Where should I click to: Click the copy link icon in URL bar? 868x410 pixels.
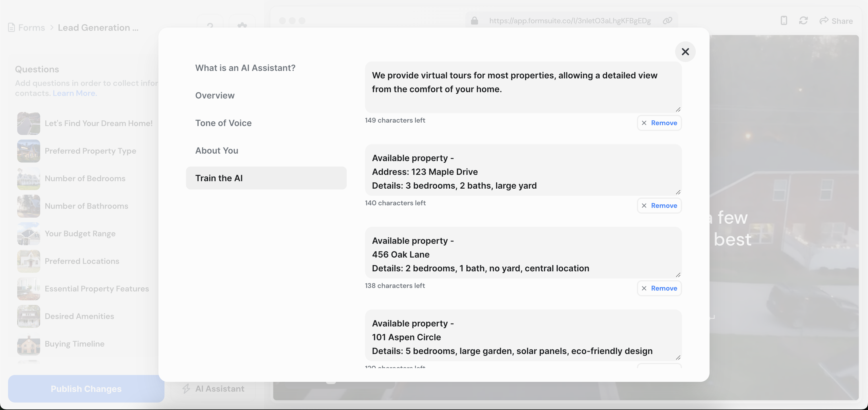coord(667,21)
